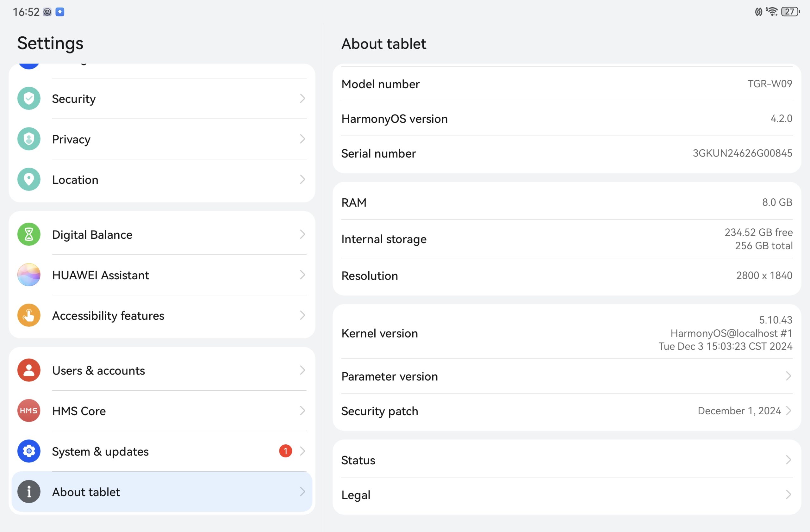Viewport: 810px width, 532px height.
Task: Tap the Kernel version row
Action: click(x=567, y=333)
